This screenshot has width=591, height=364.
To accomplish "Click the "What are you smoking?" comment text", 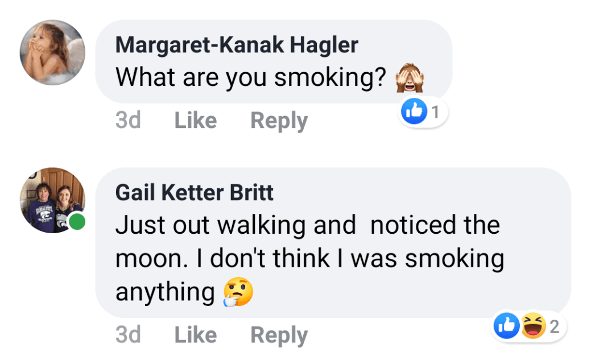I will tap(251, 78).
